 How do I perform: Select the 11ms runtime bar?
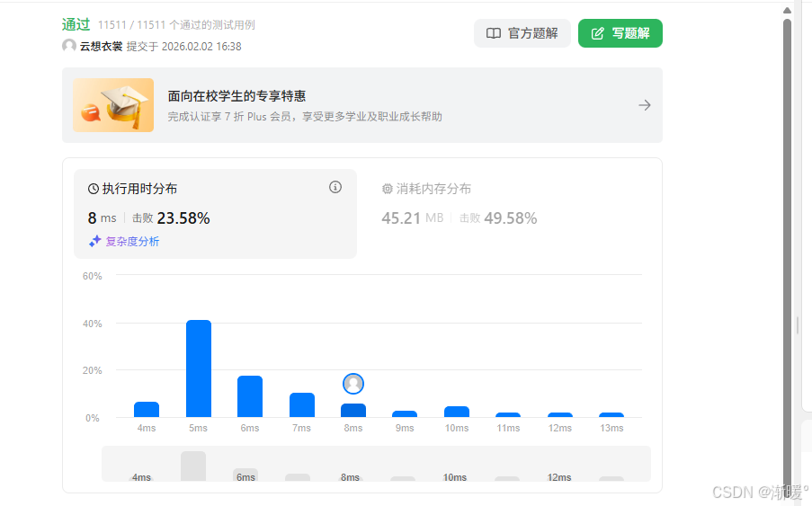tap(508, 415)
